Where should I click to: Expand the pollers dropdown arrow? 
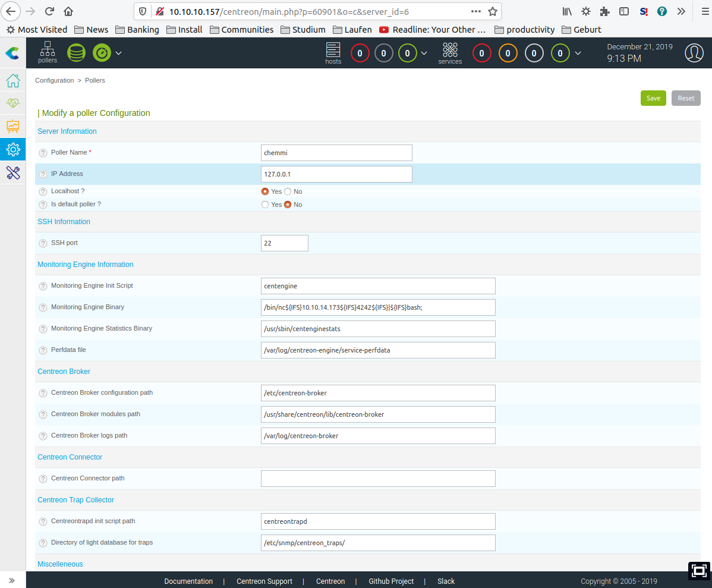119,53
